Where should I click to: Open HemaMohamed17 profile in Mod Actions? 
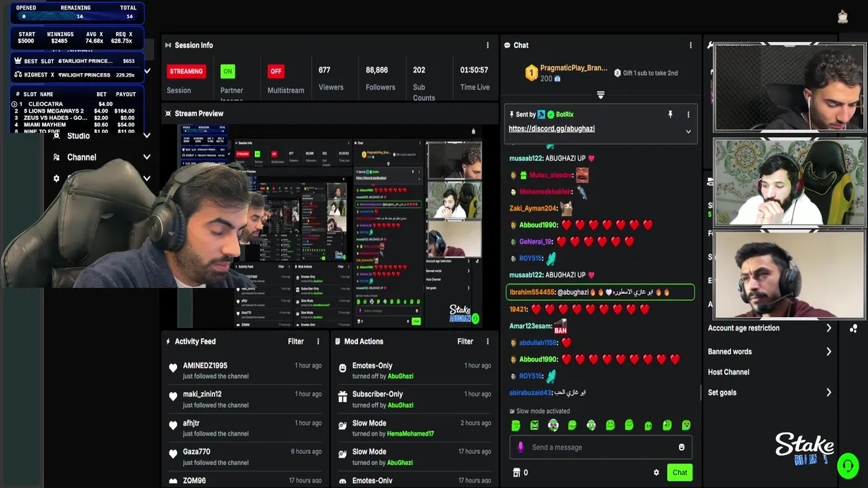[410, 434]
